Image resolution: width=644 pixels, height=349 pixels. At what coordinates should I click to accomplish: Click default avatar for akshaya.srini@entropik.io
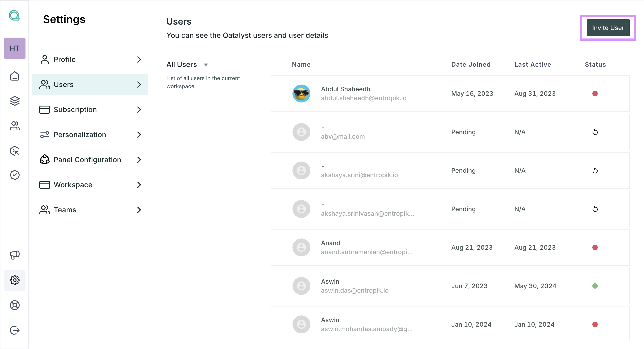pyautogui.click(x=301, y=171)
